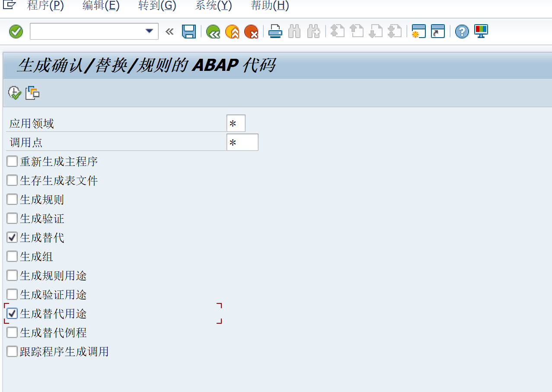
Task: Click the yellow Exit icon
Action: tap(232, 32)
